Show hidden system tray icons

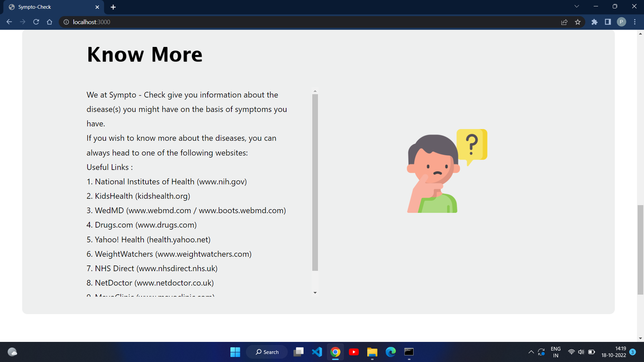click(531, 352)
